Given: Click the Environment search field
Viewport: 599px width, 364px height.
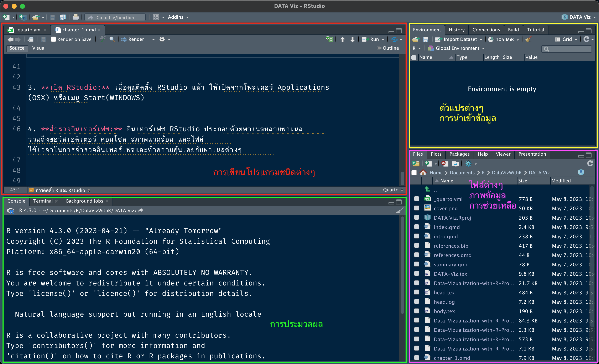Looking at the screenshot, I should click(x=566, y=49).
